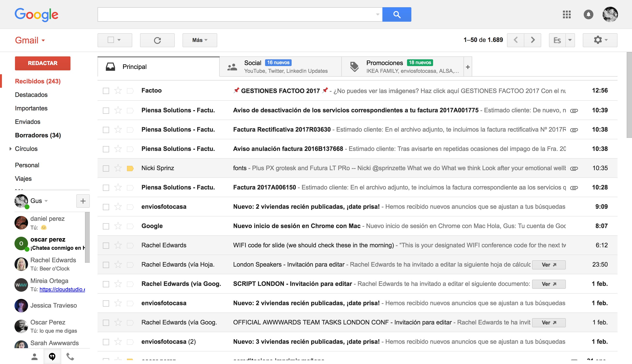Open the notifications bell
The width and height of the screenshot is (632, 364).
588,14
